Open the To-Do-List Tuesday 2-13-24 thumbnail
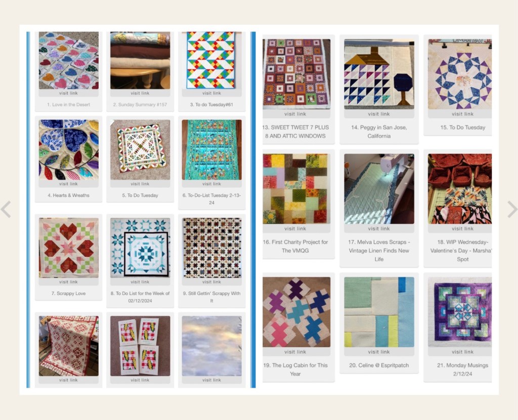Screen dimensions: 518x420 [212, 150]
